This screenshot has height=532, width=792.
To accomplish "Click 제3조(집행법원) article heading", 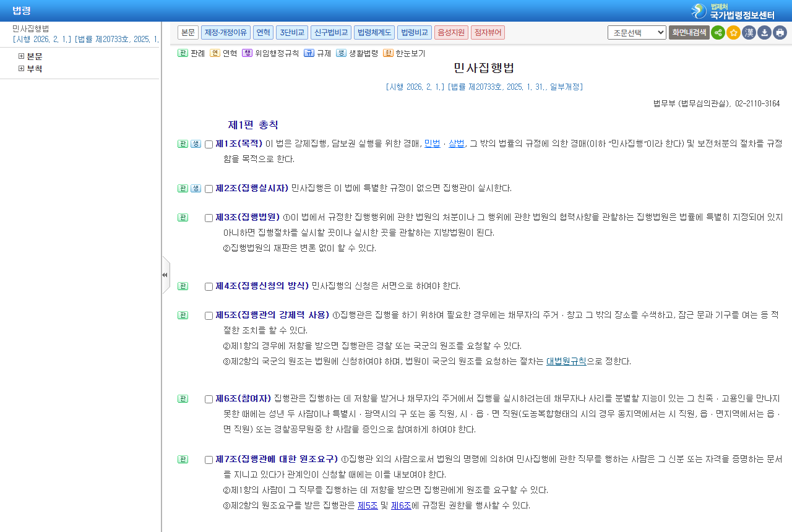I will (247, 217).
